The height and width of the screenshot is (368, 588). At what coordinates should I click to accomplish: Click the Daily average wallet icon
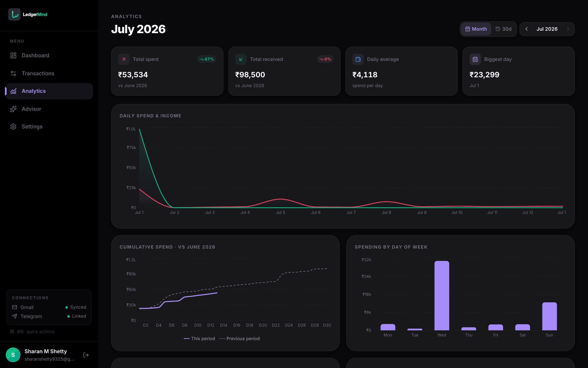pos(358,59)
